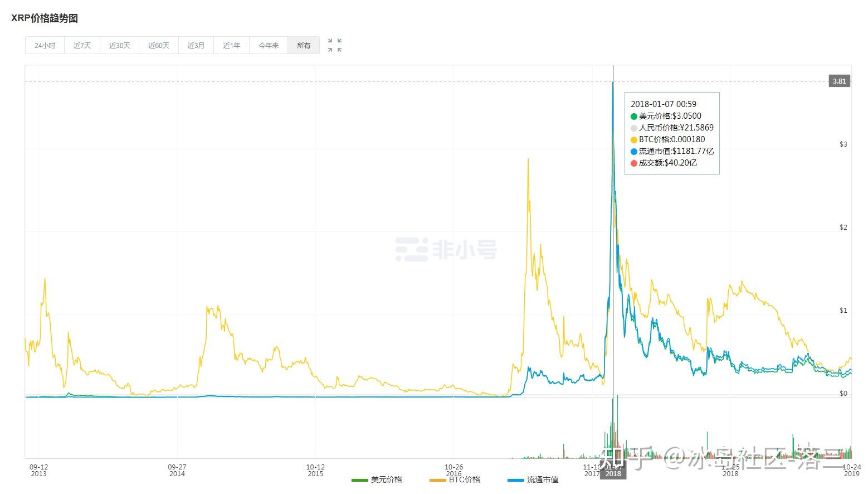Click the $1 y-axis label
868x494 pixels.
pyautogui.click(x=843, y=311)
